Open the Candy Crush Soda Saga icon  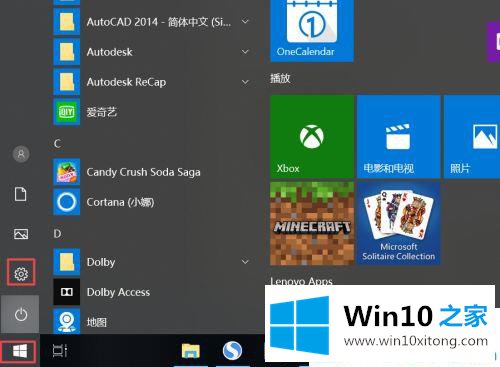67,172
